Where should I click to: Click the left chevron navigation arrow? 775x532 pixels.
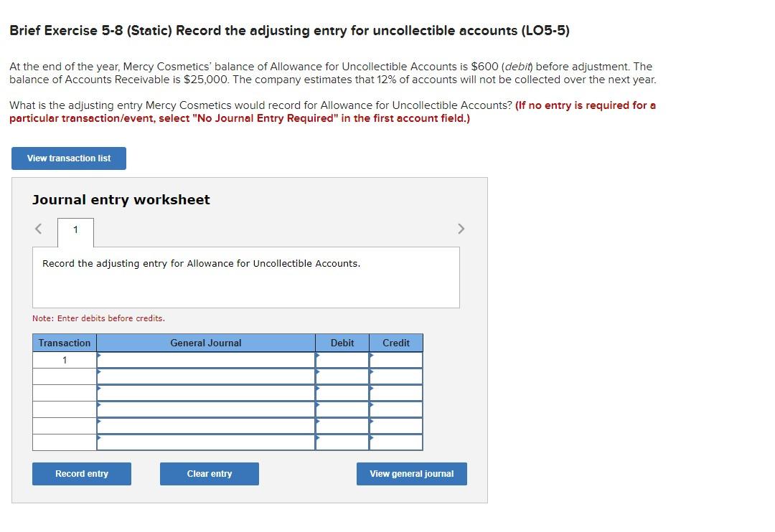point(37,228)
